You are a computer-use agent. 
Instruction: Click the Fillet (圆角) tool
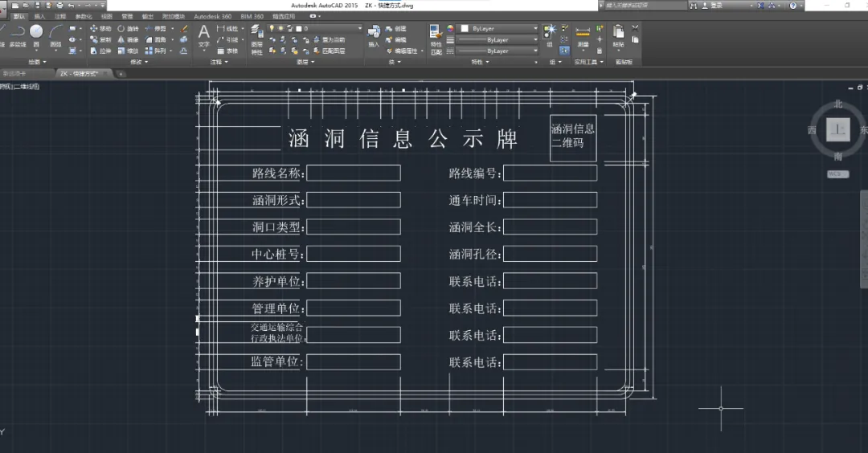click(156, 39)
